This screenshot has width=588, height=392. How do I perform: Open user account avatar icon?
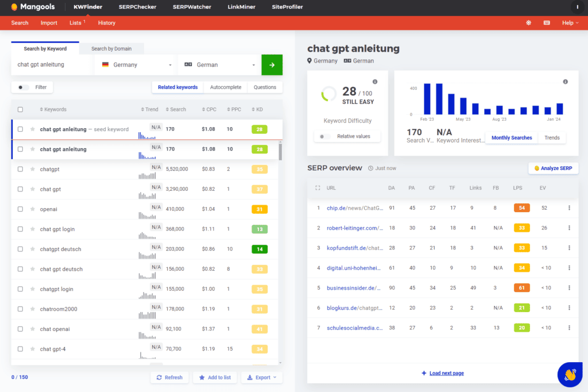click(577, 7)
